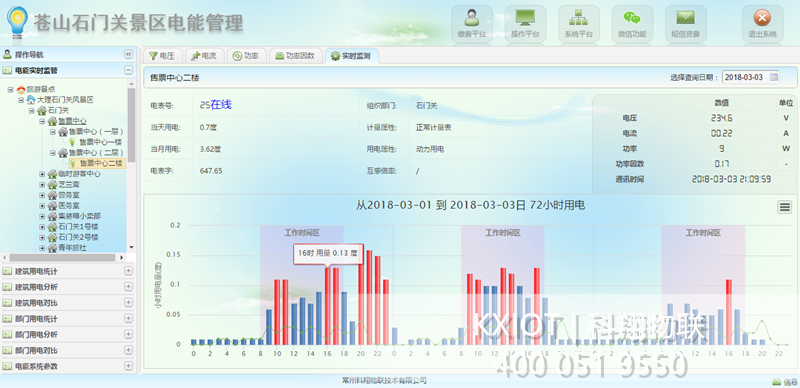Screen dimensions: 800x388
Task: Click the house icon beside 石门关1号楼
Action: click(52, 227)
